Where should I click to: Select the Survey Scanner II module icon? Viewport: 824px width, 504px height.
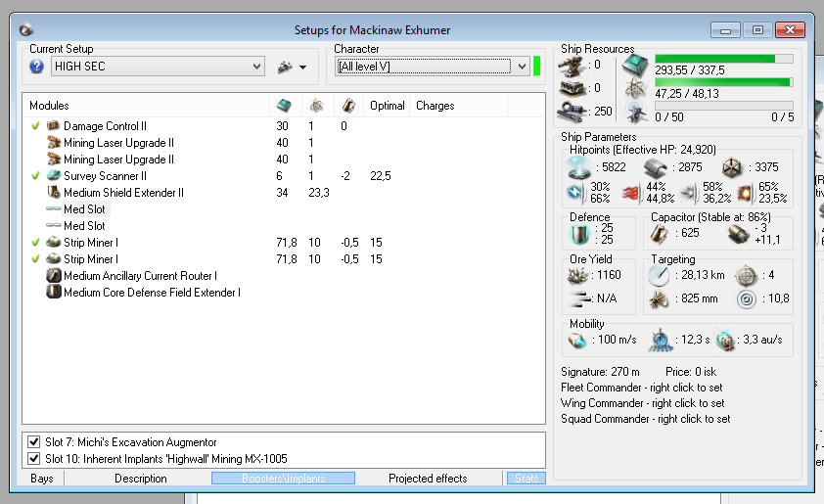pyautogui.click(x=53, y=175)
